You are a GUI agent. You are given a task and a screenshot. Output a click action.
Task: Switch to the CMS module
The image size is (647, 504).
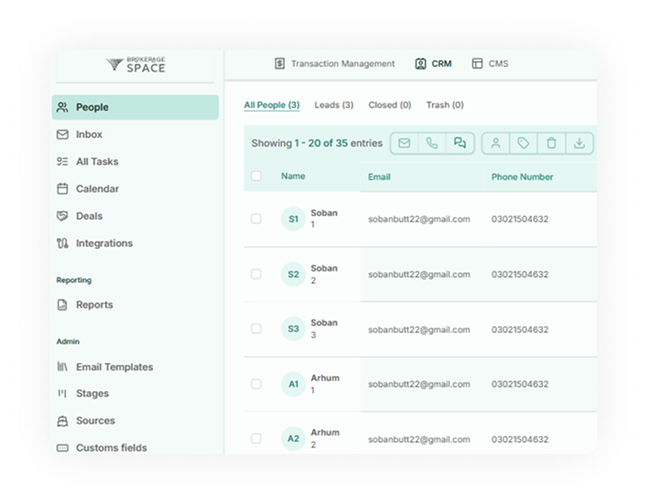tap(490, 64)
